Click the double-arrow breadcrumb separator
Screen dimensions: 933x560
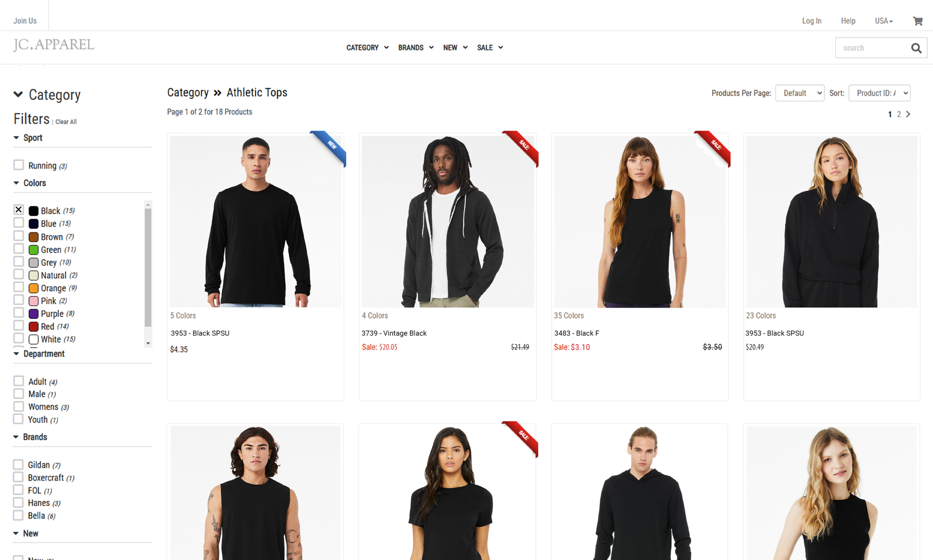click(x=218, y=93)
